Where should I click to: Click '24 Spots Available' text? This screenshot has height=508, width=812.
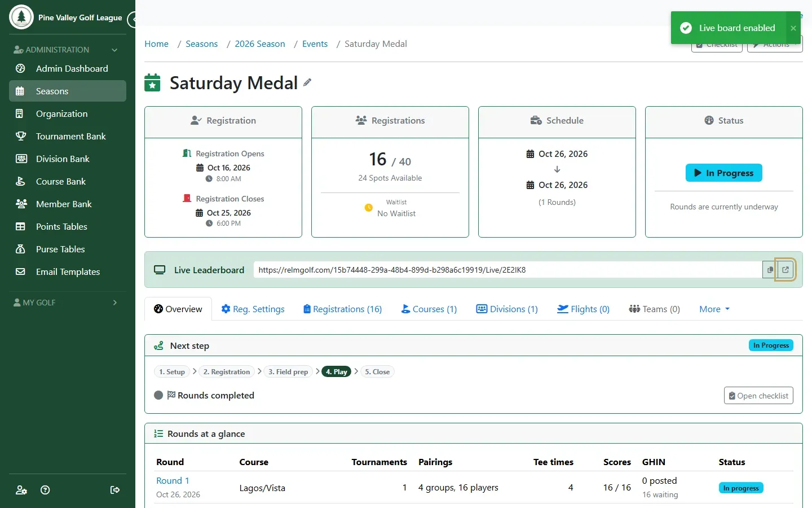pyautogui.click(x=390, y=178)
